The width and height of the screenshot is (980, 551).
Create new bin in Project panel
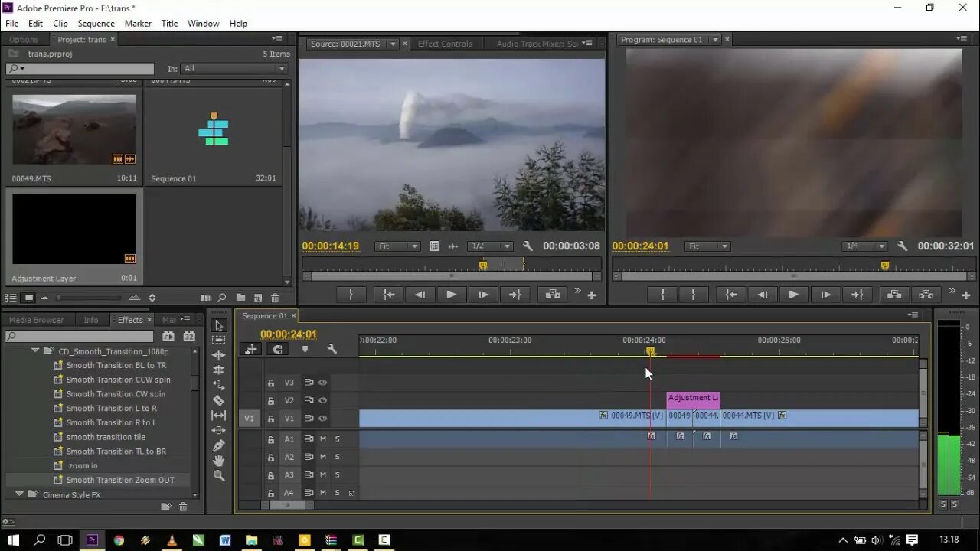pos(240,298)
